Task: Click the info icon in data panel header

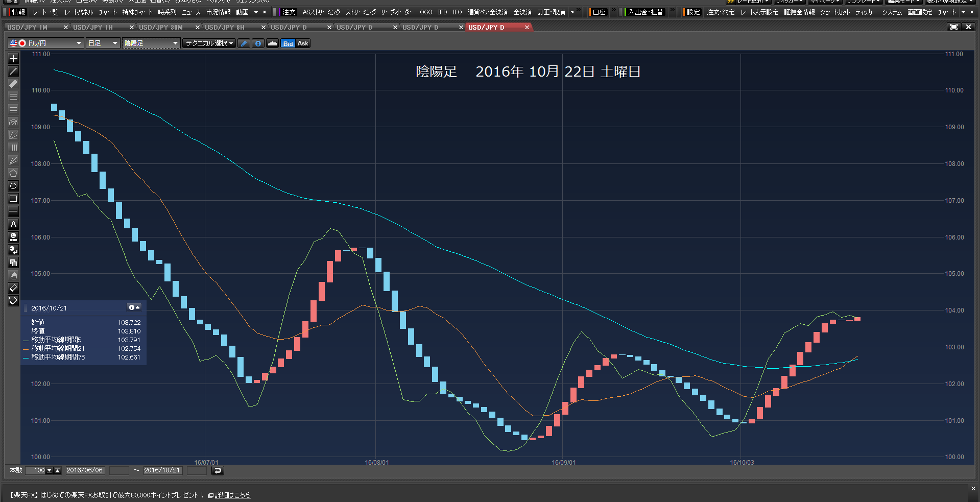Action: (132, 307)
